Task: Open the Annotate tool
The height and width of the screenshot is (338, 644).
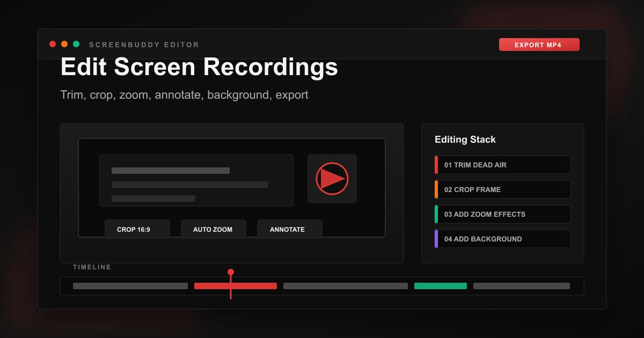Action: tap(290, 229)
